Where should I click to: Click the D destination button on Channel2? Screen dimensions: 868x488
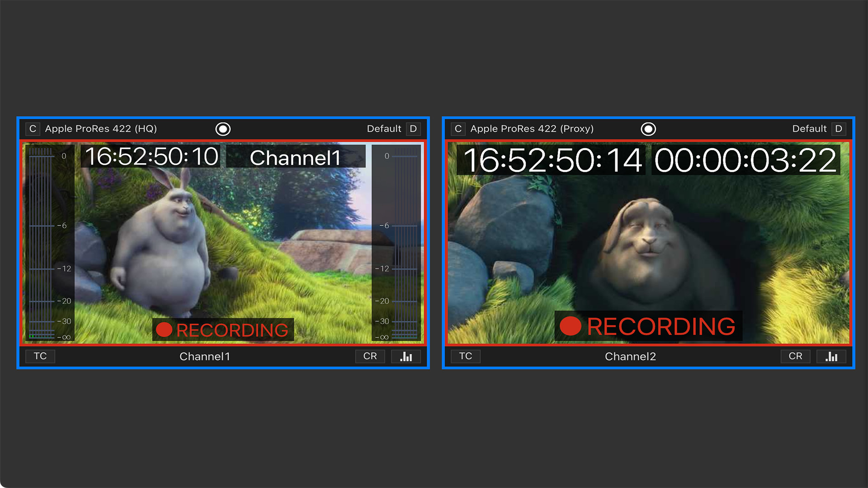pyautogui.click(x=839, y=129)
